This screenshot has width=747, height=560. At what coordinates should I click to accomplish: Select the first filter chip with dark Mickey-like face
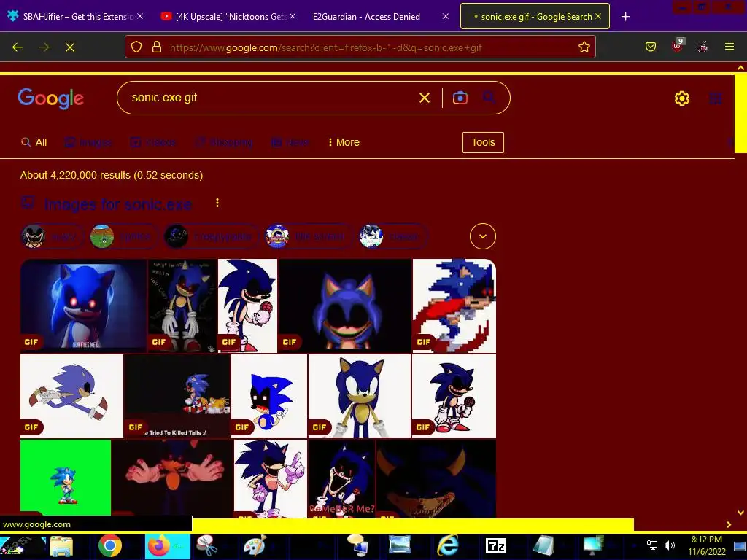53,237
